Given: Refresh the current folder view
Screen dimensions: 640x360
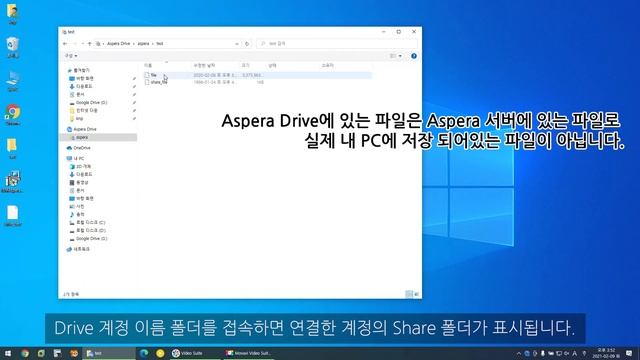Looking at the screenshot, I should pos(247,44).
